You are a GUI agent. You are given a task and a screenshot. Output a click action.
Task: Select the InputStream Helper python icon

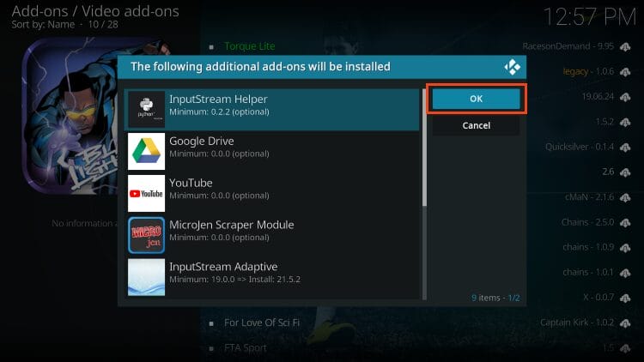click(146, 109)
